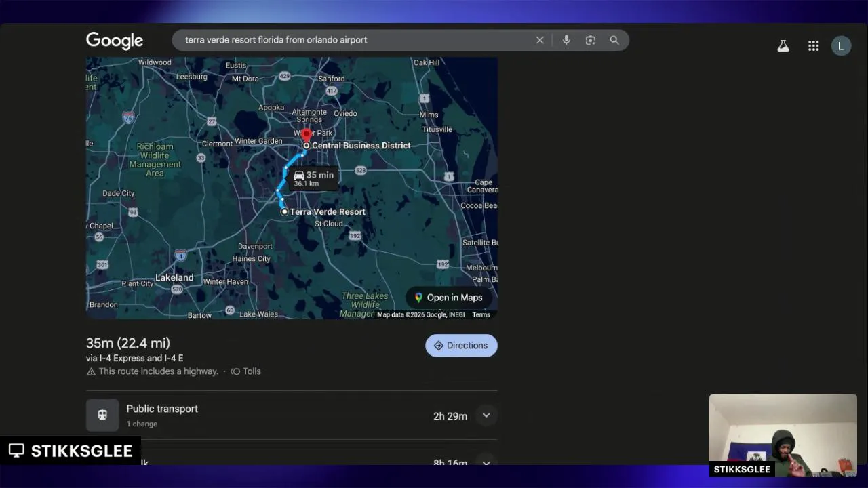The height and width of the screenshot is (488, 868).
Task: Click the Google logo
Action: point(115,41)
